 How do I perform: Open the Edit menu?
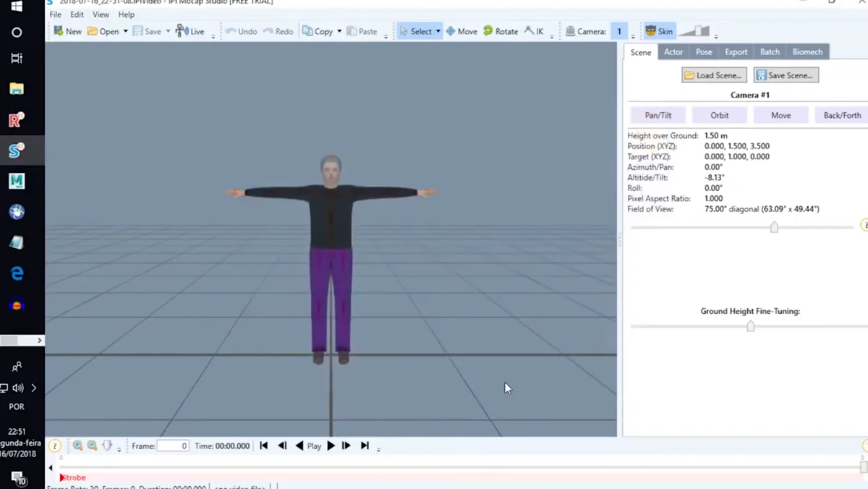(x=77, y=14)
